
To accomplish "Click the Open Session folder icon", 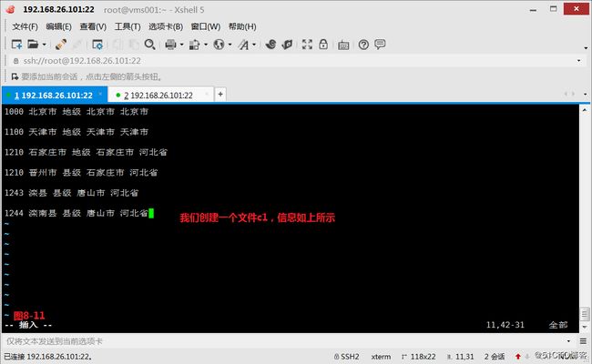I will point(33,45).
